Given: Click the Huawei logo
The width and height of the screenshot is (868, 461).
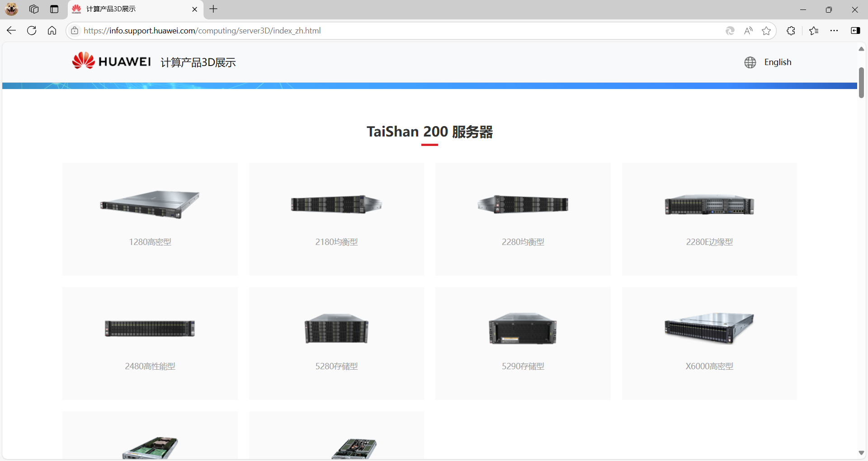Looking at the screenshot, I should tap(111, 61).
